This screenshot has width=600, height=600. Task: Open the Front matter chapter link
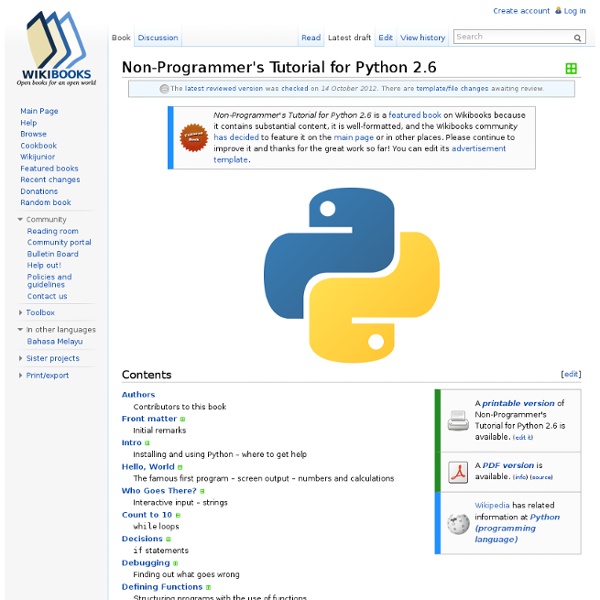[x=149, y=419]
